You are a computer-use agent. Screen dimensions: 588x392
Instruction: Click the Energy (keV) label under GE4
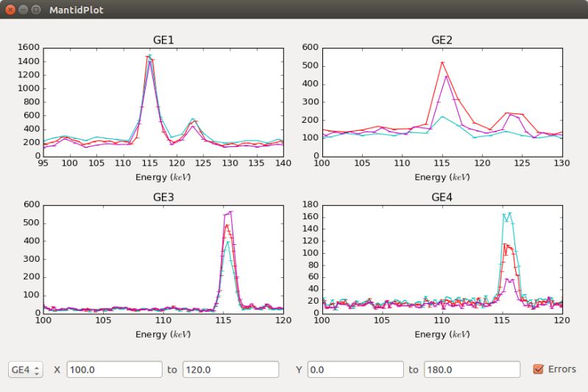point(442,335)
